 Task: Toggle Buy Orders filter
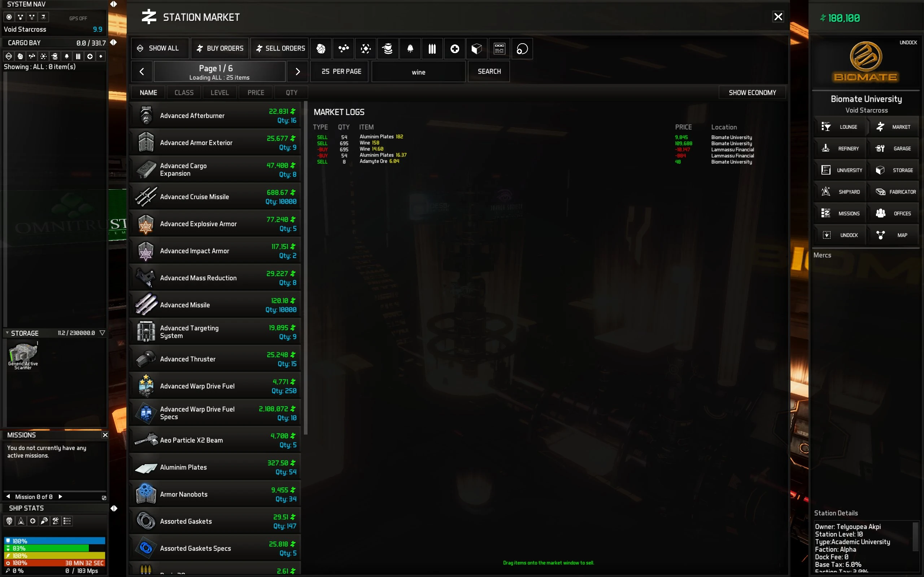[x=220, y=48]
